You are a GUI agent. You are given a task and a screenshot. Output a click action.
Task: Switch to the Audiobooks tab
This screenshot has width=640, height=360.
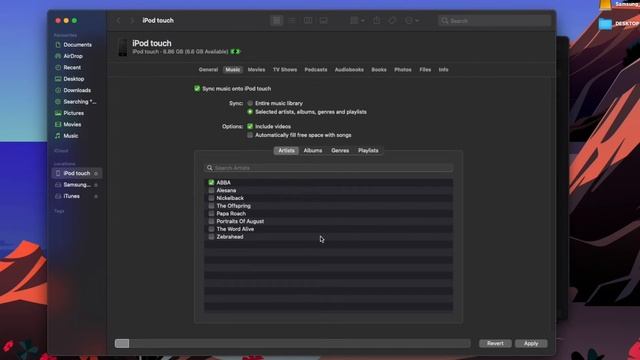pos(349,70)
